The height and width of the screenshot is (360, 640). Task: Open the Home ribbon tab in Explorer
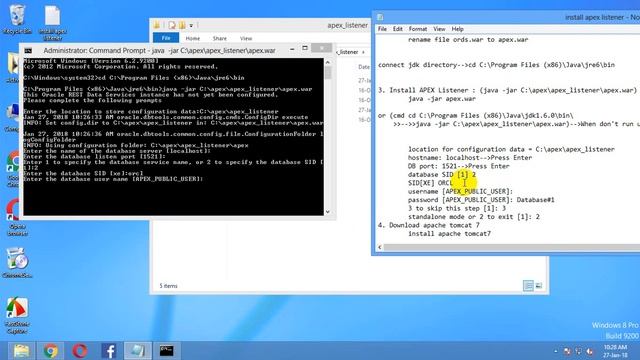pyautogui.click(x=193, y=38)
